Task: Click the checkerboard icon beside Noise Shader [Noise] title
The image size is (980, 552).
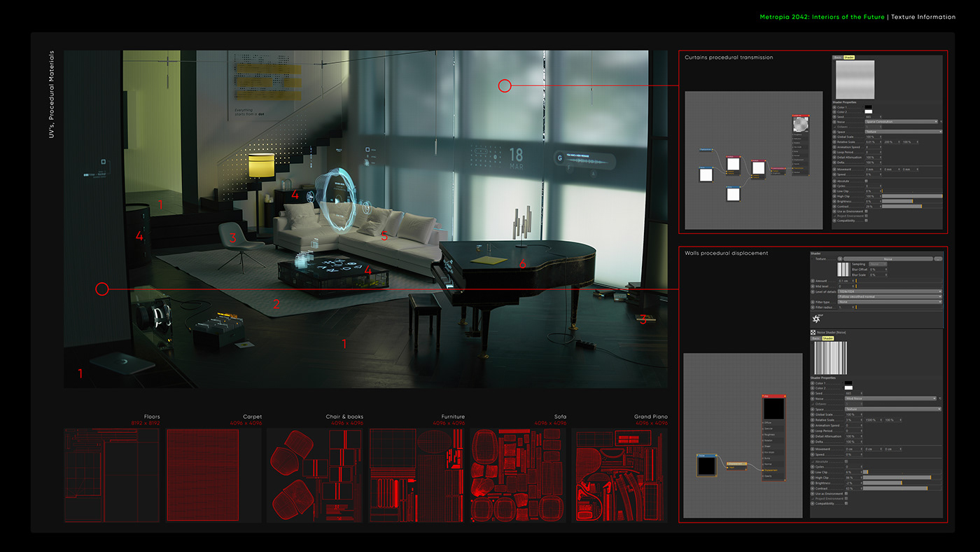Action: tap(813, 333)
